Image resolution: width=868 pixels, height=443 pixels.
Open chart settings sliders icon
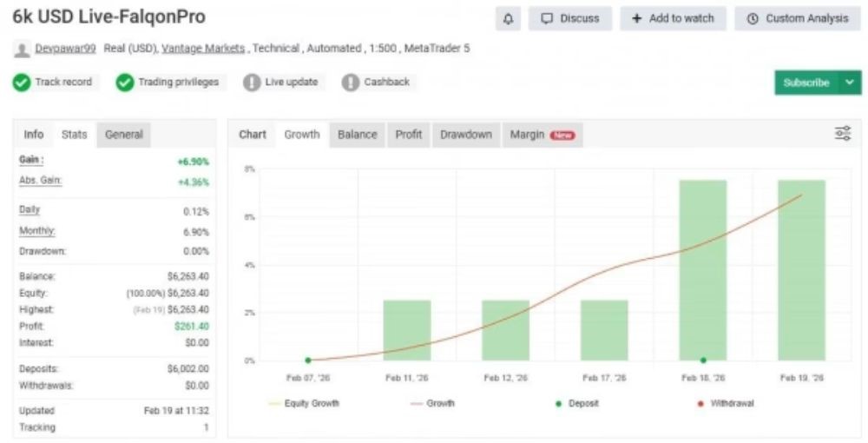coord(843,134)
